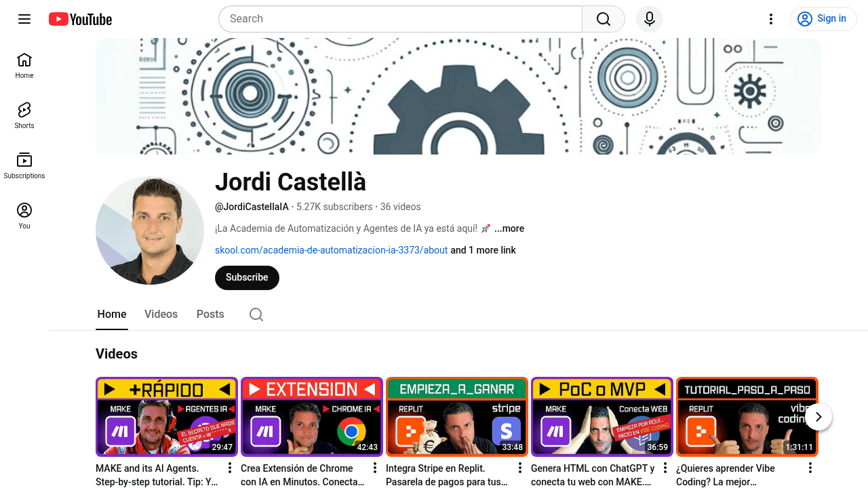
Task: Open the skool.com academia link
Action: [331, 250]
